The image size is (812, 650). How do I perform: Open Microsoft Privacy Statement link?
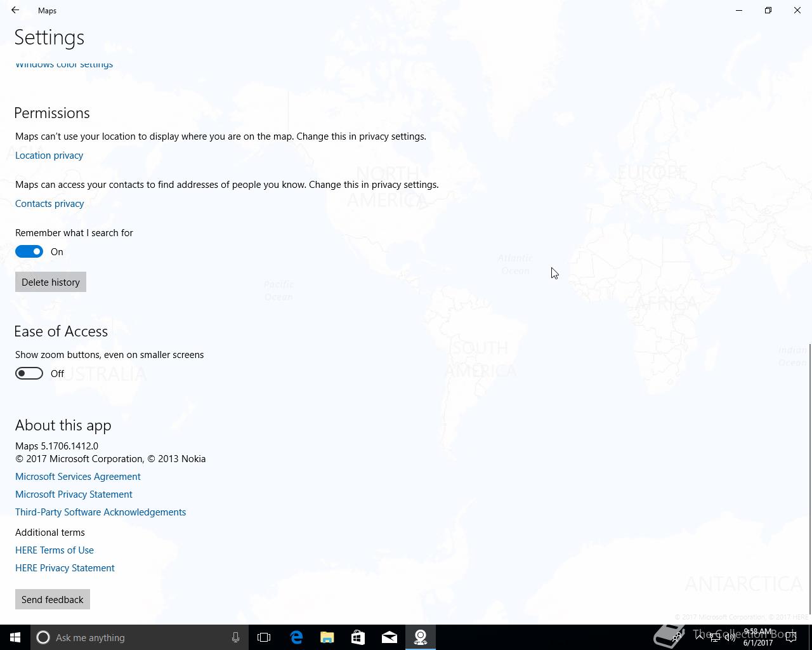pos(74,494)
